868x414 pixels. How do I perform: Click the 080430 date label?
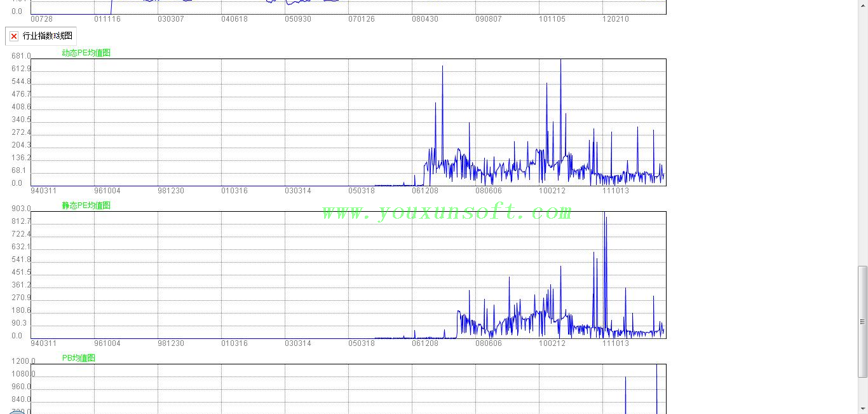tap(425, 19)
